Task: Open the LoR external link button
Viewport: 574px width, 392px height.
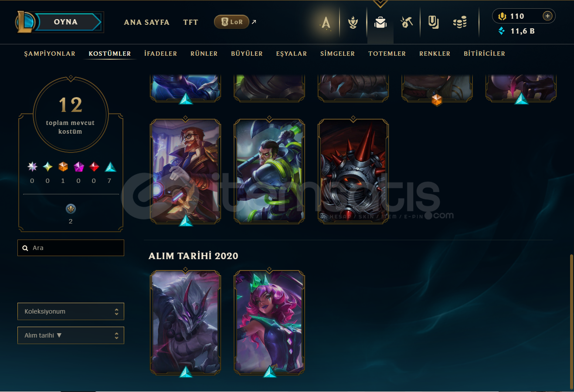Action: pos(231,22)
